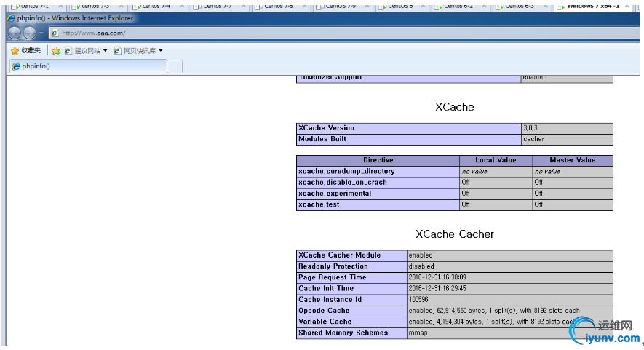
Task: Click the IE logo in the title bar
Action: pyautogui.click(x=12, y=18)
